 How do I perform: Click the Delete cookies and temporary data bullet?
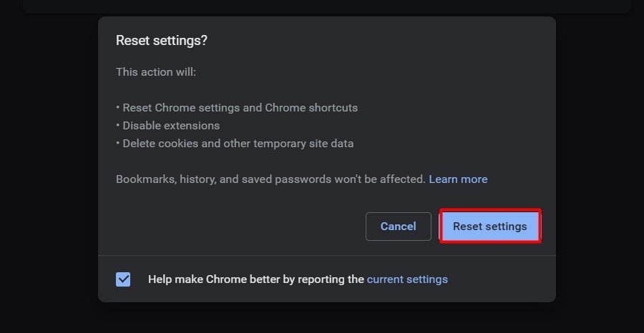point(238,144)
